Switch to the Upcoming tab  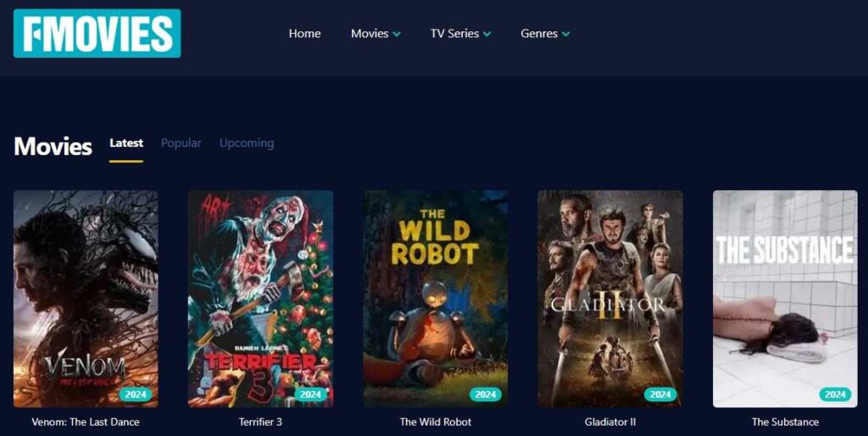tap(247, 143)
